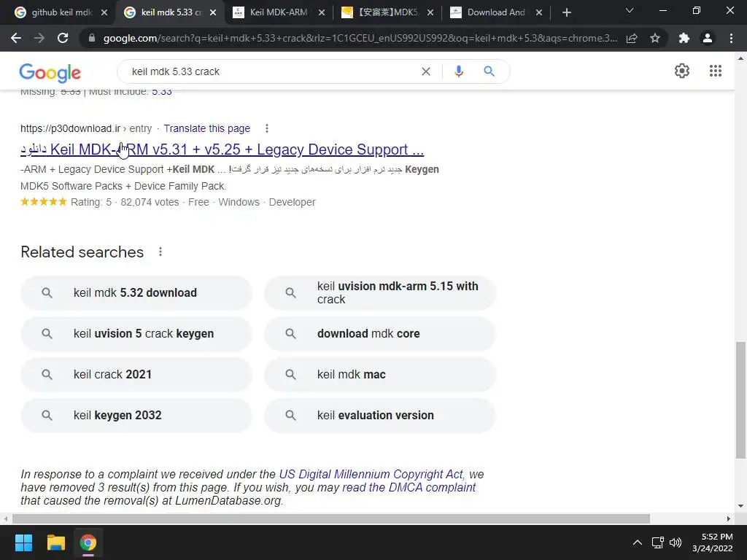
Task: Open Related searches three-dot options
Action: tap(160, 252)
